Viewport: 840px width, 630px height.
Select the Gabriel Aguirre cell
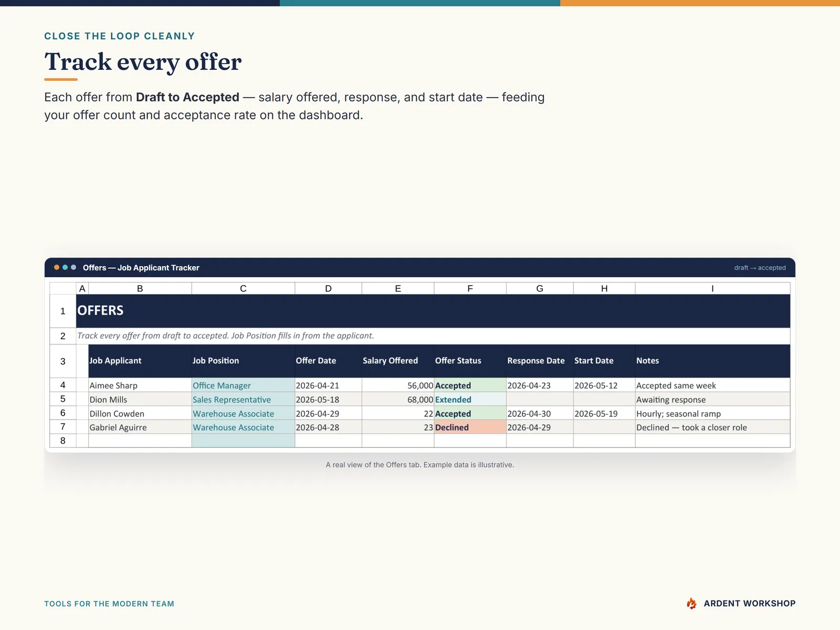pos(140,427)
